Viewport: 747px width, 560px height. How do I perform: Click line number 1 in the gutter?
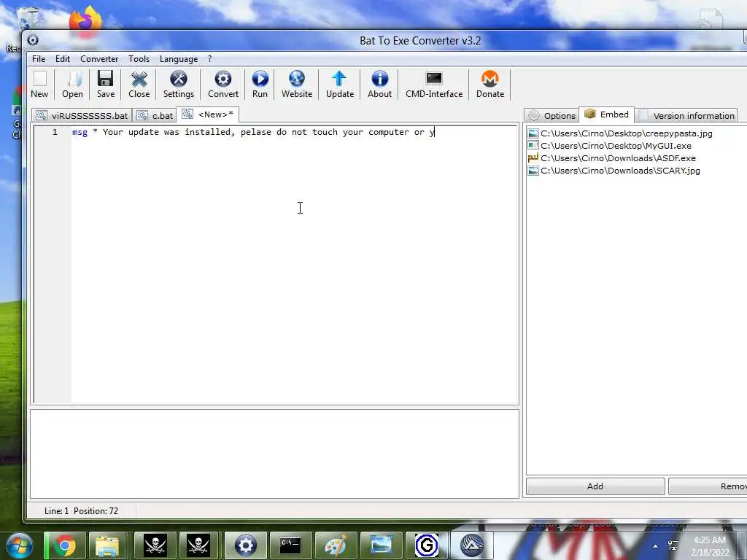(55, 133)
